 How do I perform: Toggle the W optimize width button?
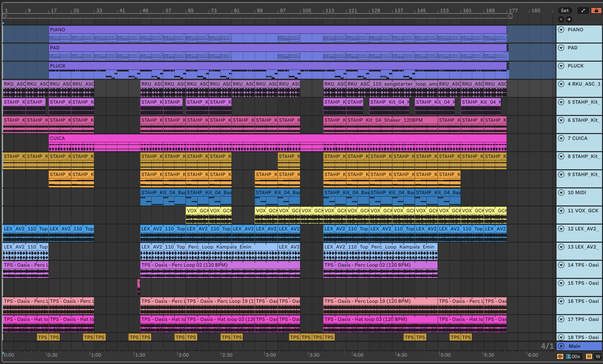coord(598,356)
